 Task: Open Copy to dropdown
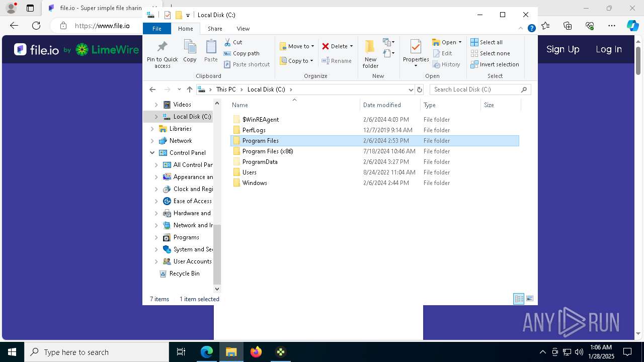pyautogui.click(x=296, y=61)
